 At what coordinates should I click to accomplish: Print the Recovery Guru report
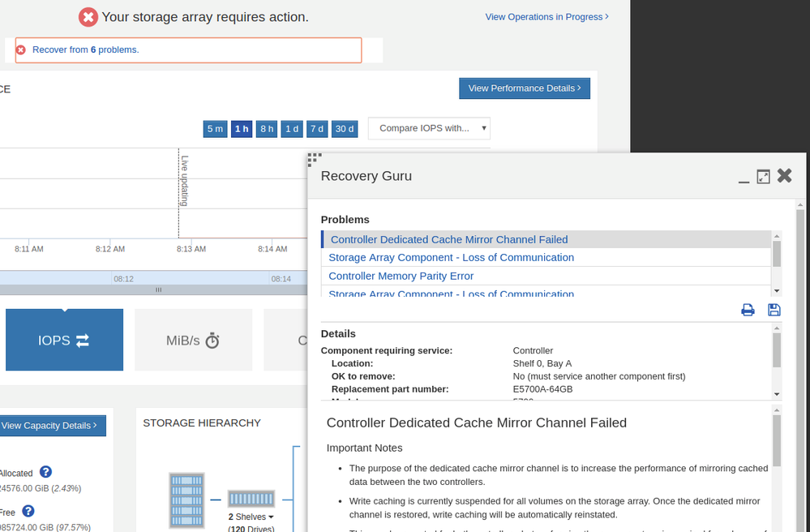(748, 310)
